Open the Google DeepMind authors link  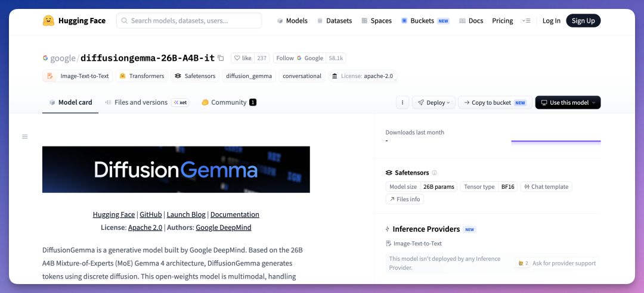pyautogui.click(x=224, y=227)
